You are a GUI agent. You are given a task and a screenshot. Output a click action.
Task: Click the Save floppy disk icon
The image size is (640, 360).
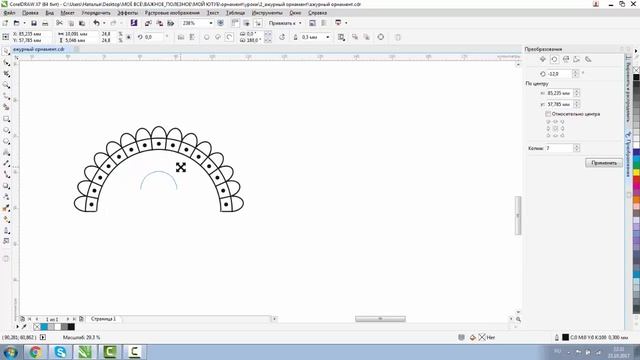point(34,23)
